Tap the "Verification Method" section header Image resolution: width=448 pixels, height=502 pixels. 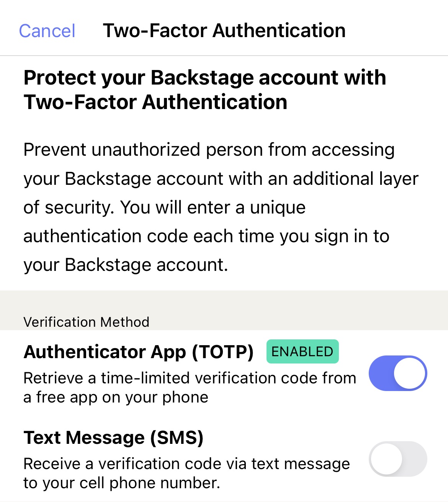point(87,322)
